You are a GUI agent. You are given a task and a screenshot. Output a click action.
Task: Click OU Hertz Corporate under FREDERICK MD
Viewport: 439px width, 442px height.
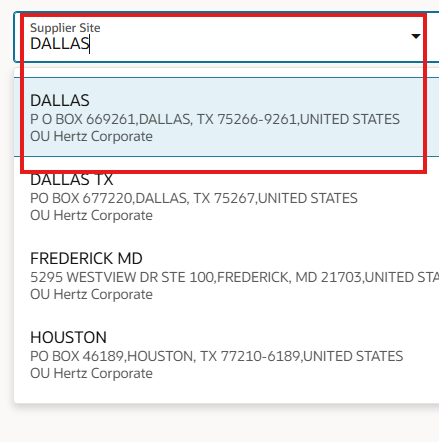point(91,294)
